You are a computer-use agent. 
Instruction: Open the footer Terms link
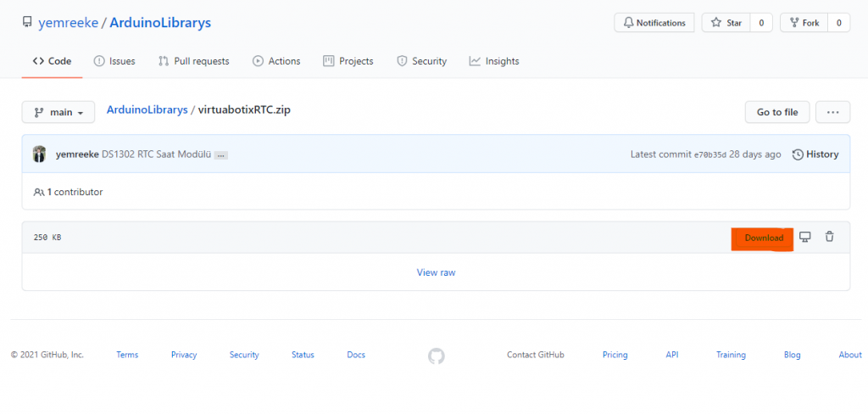click(x=127, y=355)
